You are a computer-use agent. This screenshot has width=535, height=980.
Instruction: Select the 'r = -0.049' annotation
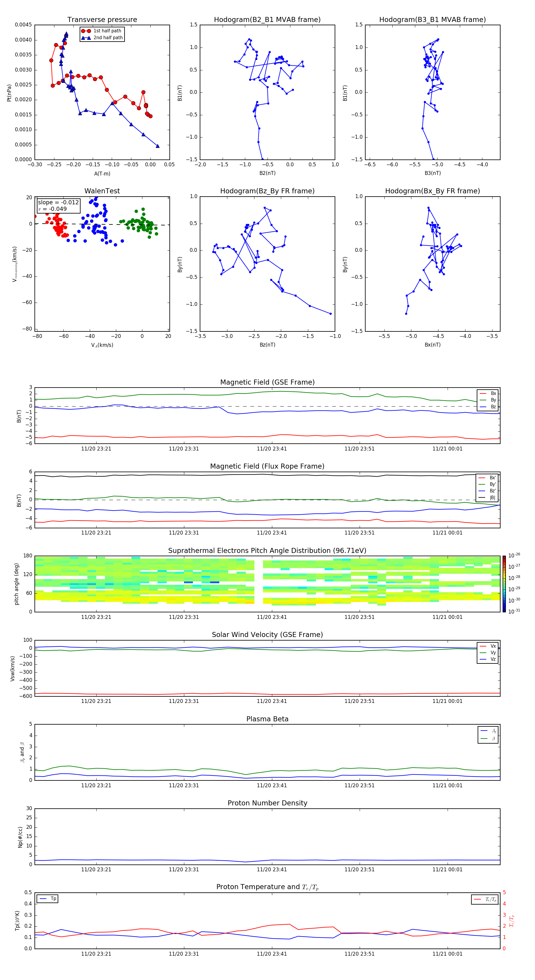point(53,209)
